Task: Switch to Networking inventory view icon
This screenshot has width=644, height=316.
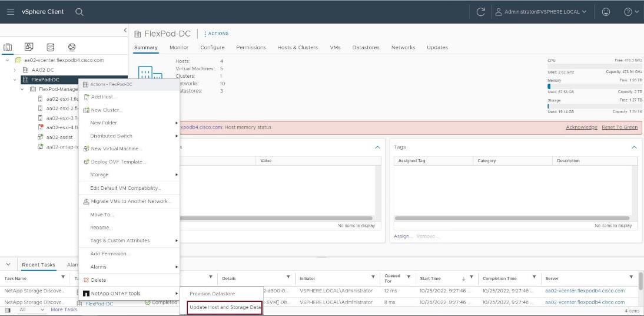Action: (x=72, y=47)
